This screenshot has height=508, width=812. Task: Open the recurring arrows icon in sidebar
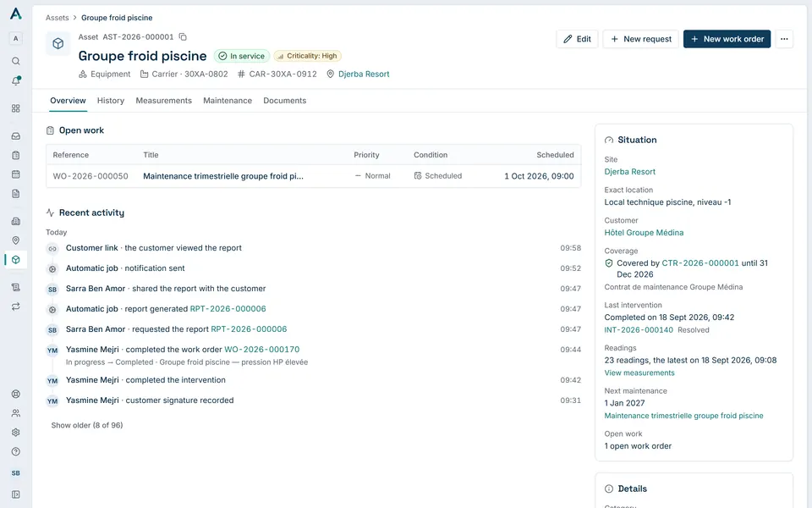pos(15,306)
